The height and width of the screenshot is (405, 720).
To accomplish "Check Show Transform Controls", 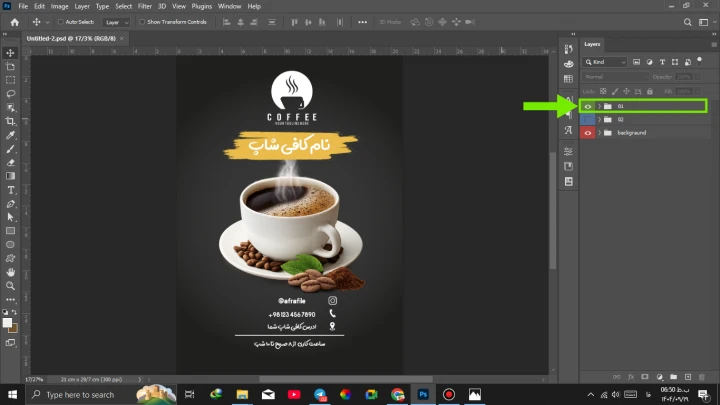I will click(x=142, y=21).
